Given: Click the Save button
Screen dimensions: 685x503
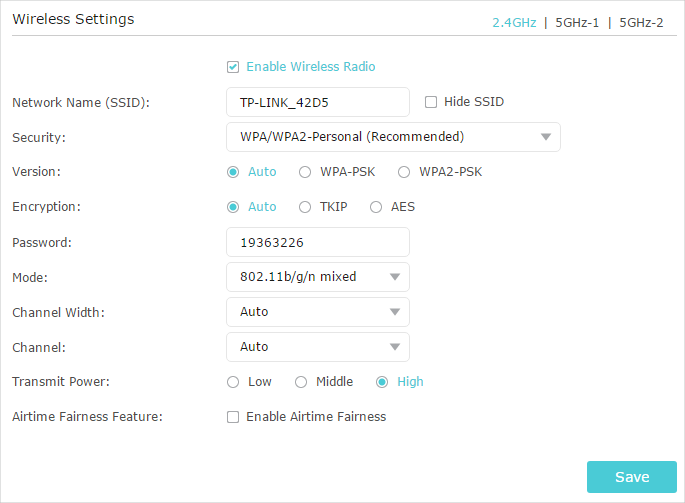Looking at the screenshot, I should pyautogui.click(x=632, y=477).
